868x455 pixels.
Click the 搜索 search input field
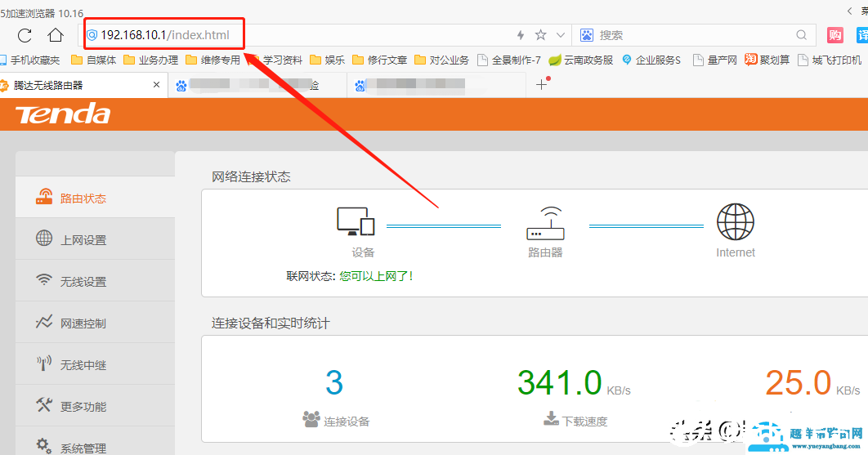(695, 35)
